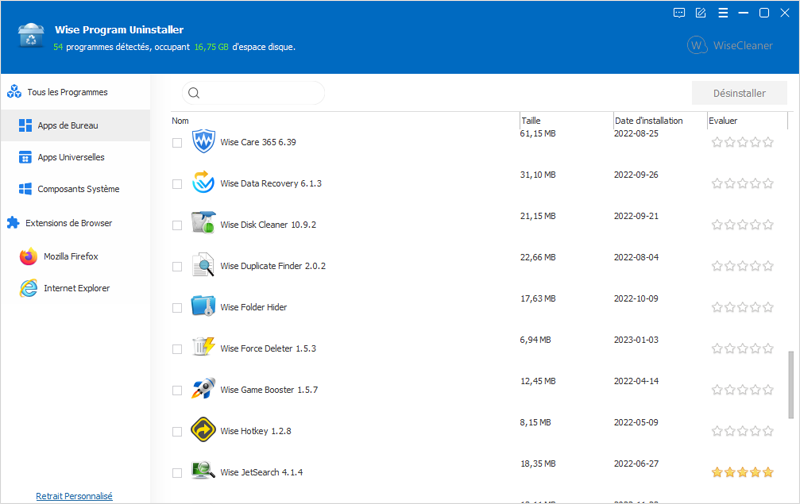The image size is (800, 504).
Task: Click the Wise Care 365 shield icon
Action: click(203, 141)
